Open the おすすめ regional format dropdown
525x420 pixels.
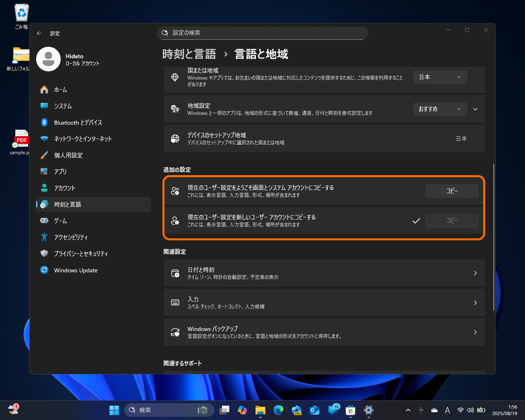[x=440, y=109]
